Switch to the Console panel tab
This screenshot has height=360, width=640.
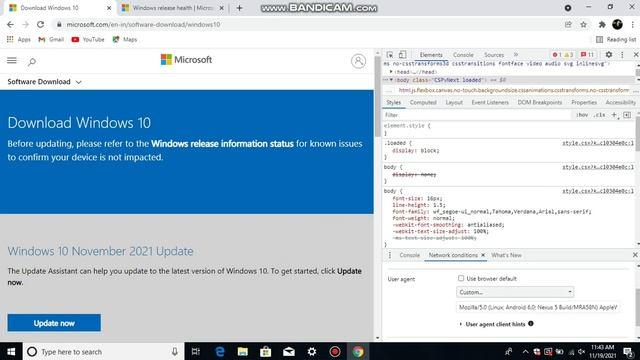(x=463, y=55)
